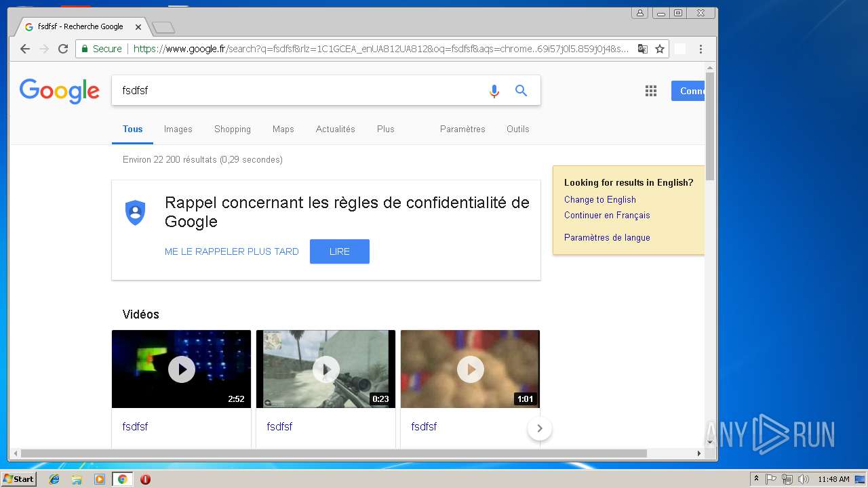Click the green Secure padlock icon
The height and width of the screenshot is (488, 868).
pyautogui.click(x=85, y=49)
